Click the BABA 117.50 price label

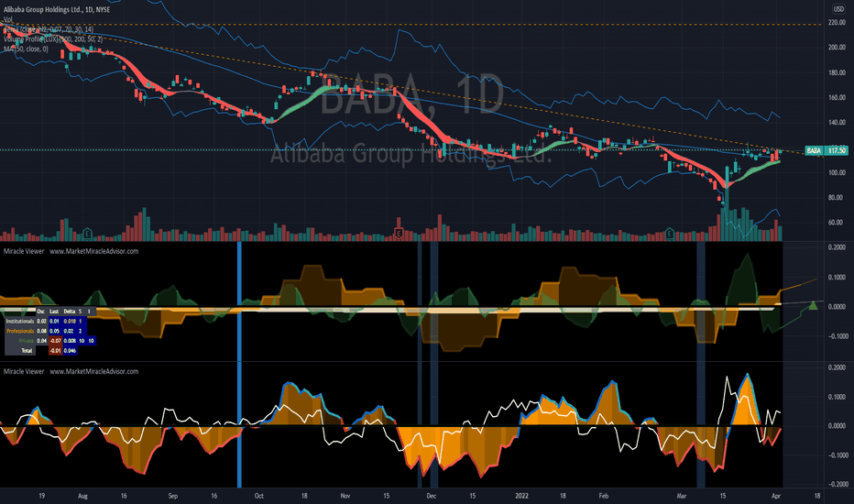[827, 150]
